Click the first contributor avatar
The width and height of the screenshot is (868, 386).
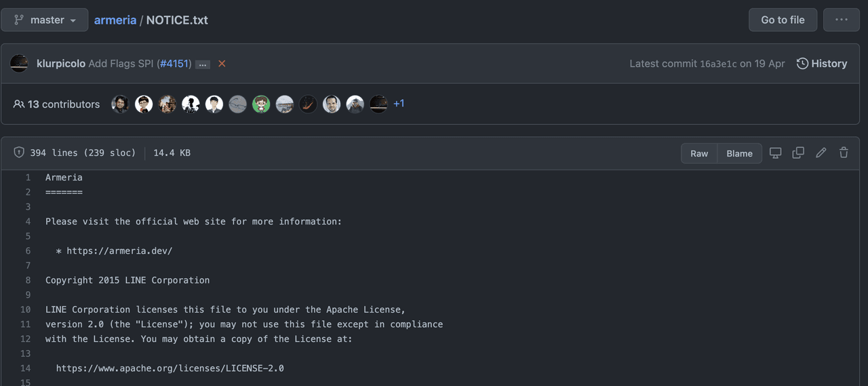tap(120, 104)
